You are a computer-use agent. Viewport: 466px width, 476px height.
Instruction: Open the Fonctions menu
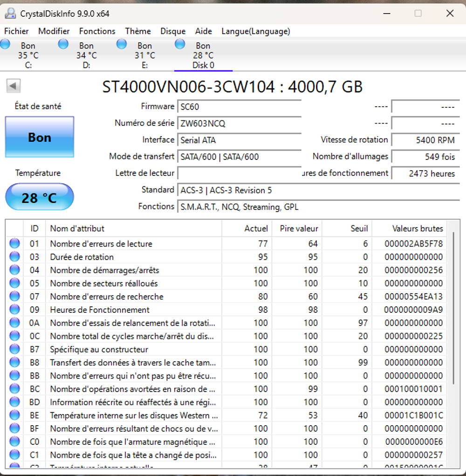click(x=97, y=31)
